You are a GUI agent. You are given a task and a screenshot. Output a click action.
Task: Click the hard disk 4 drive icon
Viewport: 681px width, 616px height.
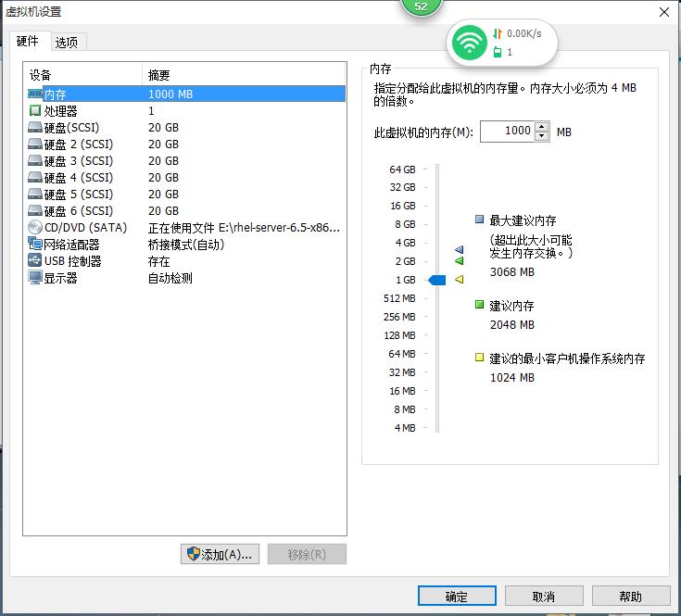(35, 177)
